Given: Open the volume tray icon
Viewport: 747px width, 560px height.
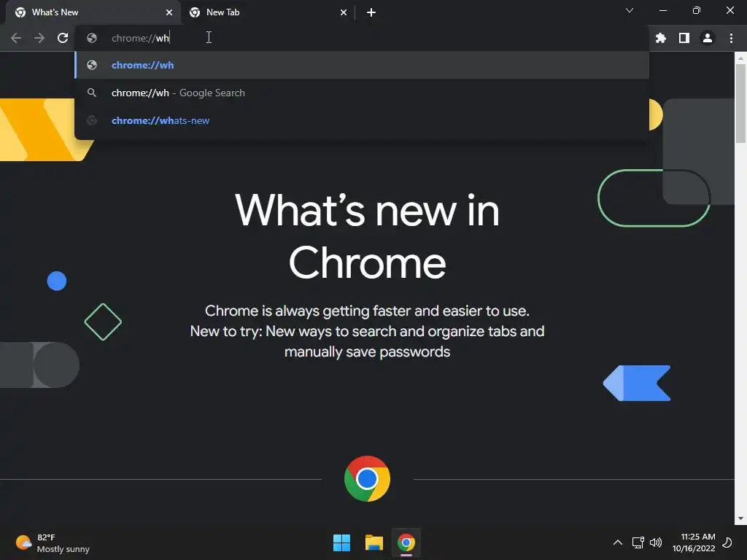Looking at the screenshot, I should click(656, 542).
